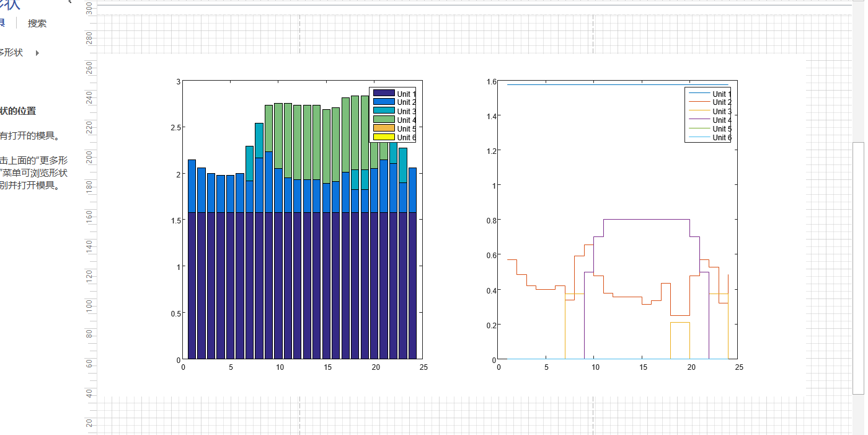Pick the orange Unit 5 bar legend swatch
This screenshot has height=435, width=868.
tap(384, 128)
